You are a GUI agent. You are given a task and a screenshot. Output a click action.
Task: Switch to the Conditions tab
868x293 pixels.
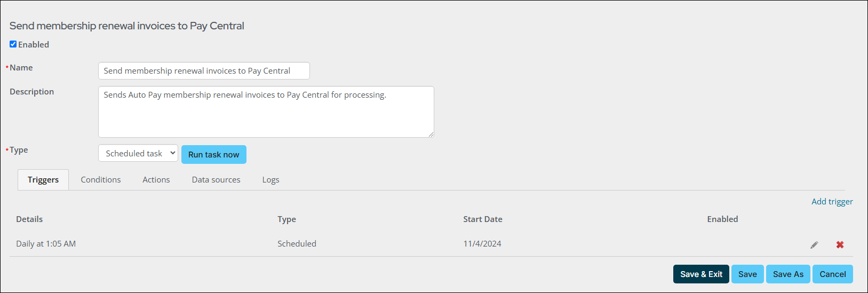coord(101,180)
